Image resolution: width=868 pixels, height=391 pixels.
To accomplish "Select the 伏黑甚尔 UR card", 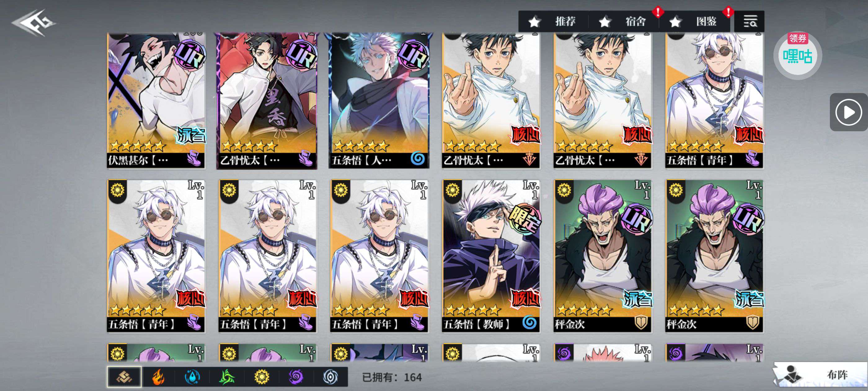I will 156,101.
